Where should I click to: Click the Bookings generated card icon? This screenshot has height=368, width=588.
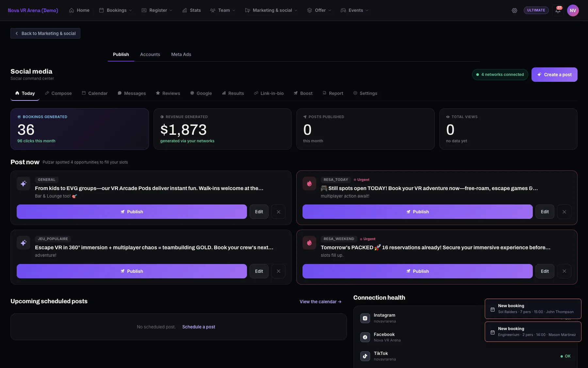coord(19,117)
